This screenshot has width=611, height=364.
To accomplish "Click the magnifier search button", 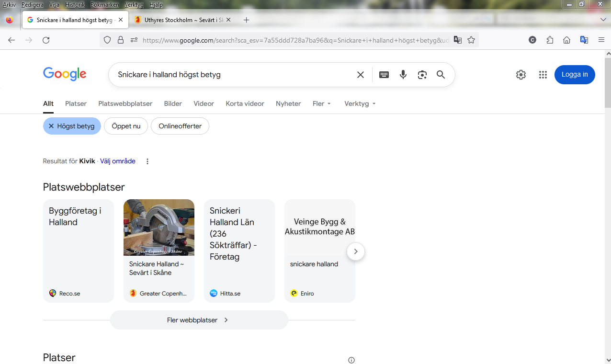I will 441,75.
